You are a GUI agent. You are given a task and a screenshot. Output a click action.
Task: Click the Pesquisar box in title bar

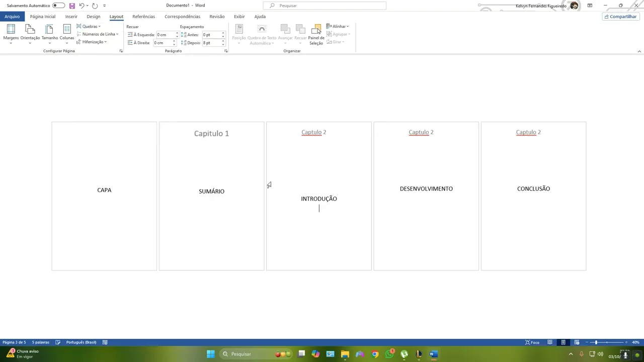pyautogui.click(x=325, y=6)
